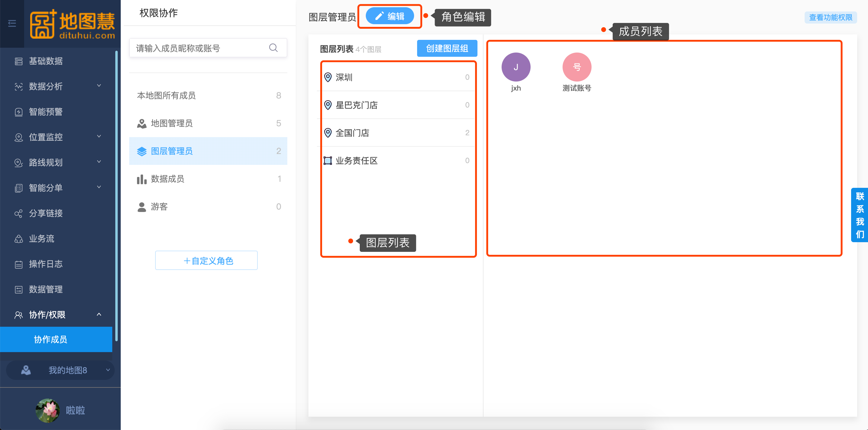
Task: Click the 编辑 role edit button
Action: pyautogui.click(x=390, y=16)
